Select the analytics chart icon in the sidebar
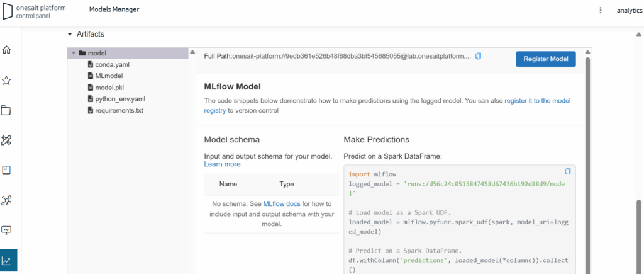The width and height of the screenshot is (644, 274). pyautogui.click(x=9, y=260)
